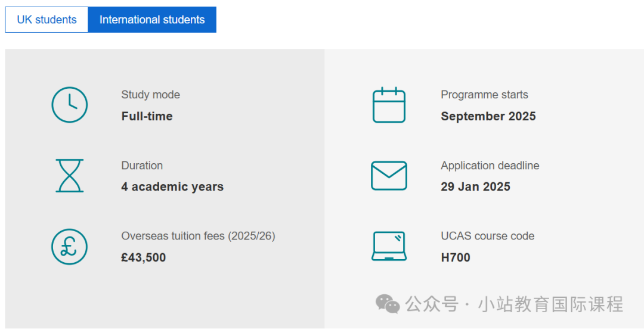Click the Study mode label
This screenshot has width=644, height=330.
pyautogui.click(x=150, y=95)
